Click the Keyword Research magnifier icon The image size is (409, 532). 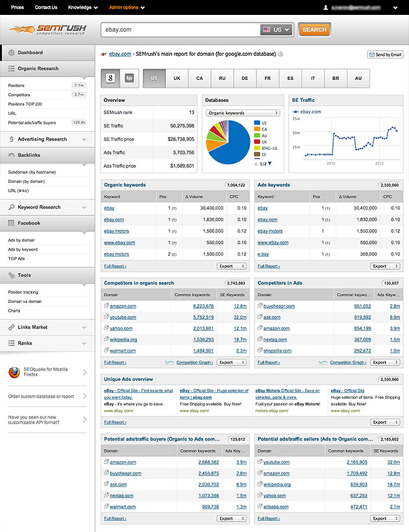pos(12,207)
